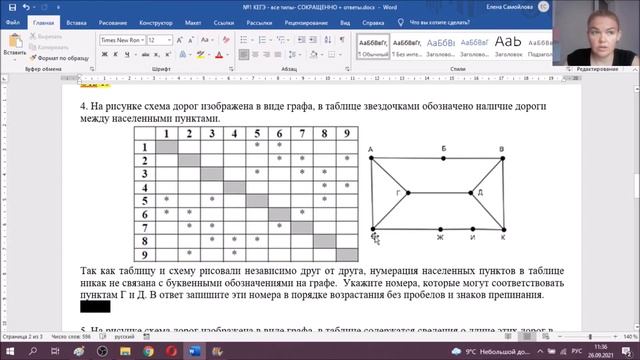Screen dimensions: 640x360
Task: Open taskbar search magnifier
Action: point(33,351)
